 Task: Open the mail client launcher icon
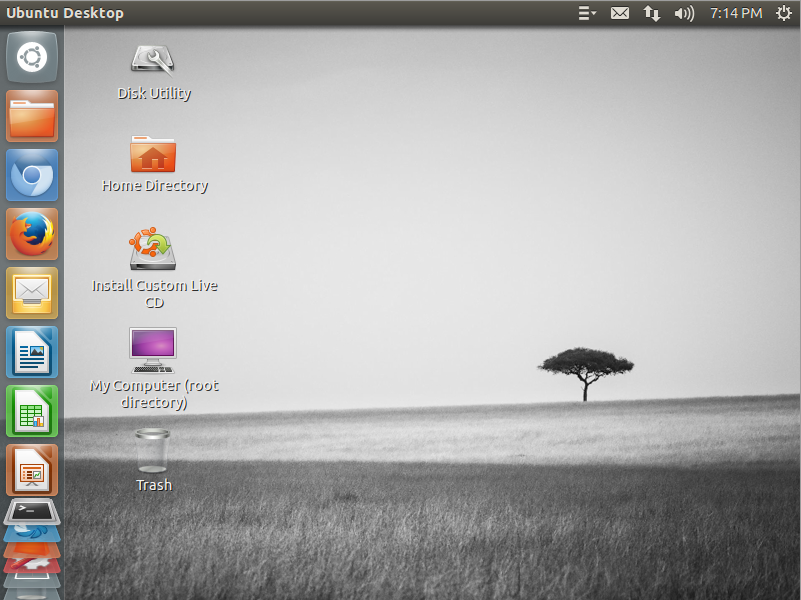pyautogui.click(x=32, y=293)
